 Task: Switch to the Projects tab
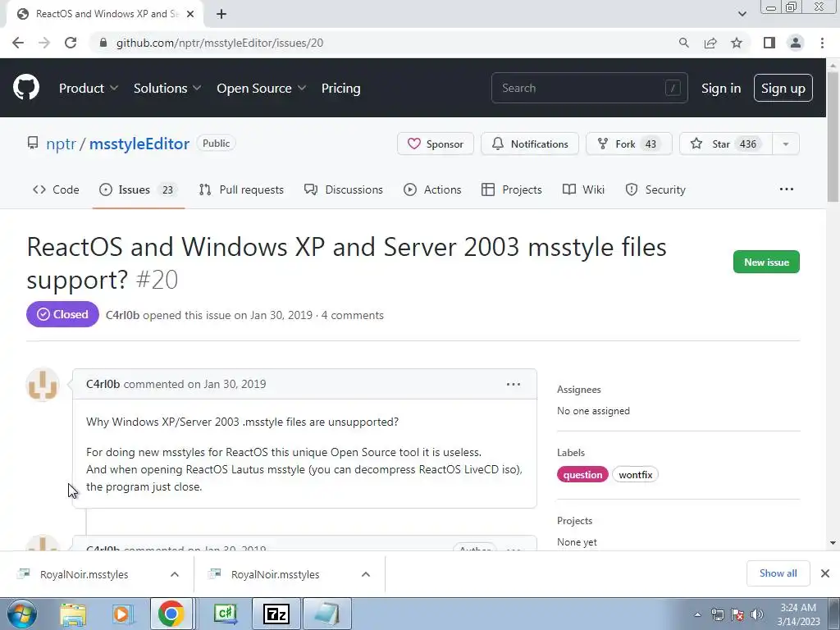pyautogui.click(x=512, y=189)
